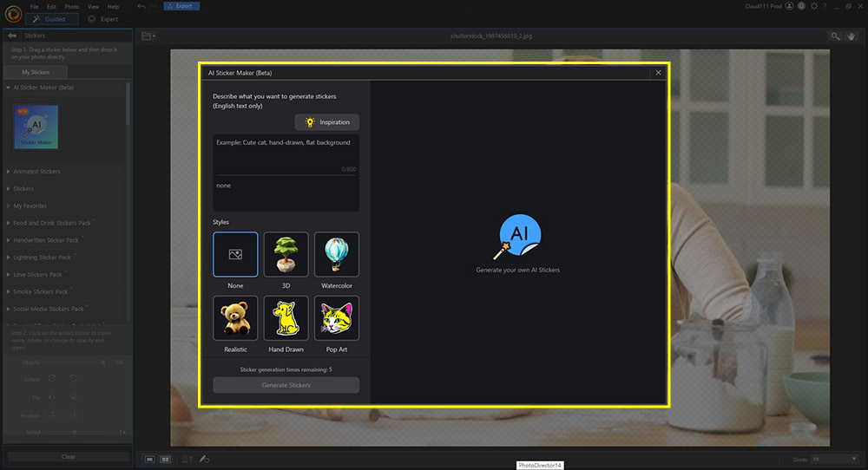Click the user account icon
The width and height of the screenshot is (868, 470).
(789, 6)
